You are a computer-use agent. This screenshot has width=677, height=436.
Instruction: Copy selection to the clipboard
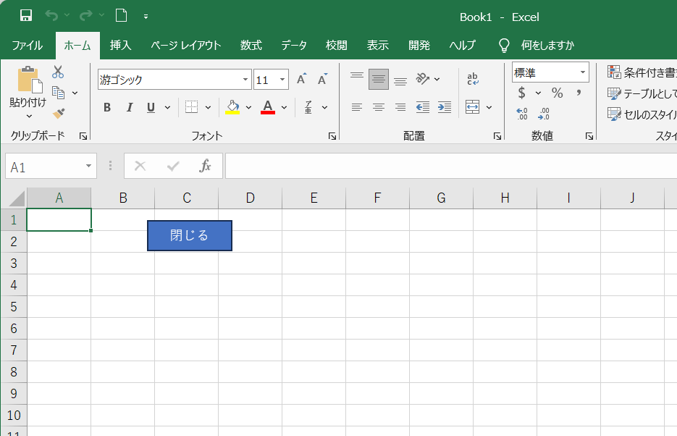(x=58, y=92)
